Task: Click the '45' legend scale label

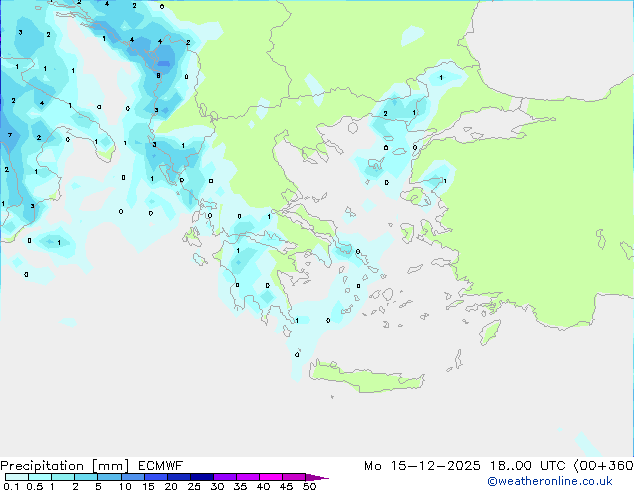Action: (286, 486)
